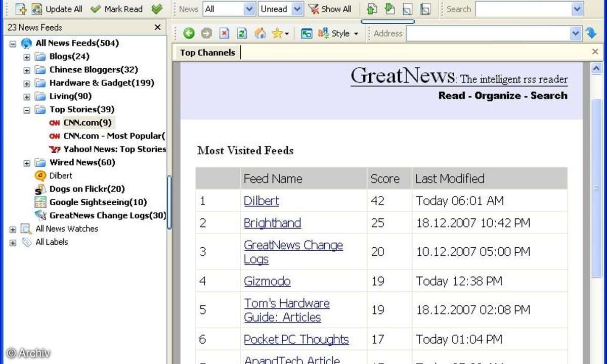Collapse All News Feeds tree node
This screenshot has width=607, height=364.
pos(13,44)
